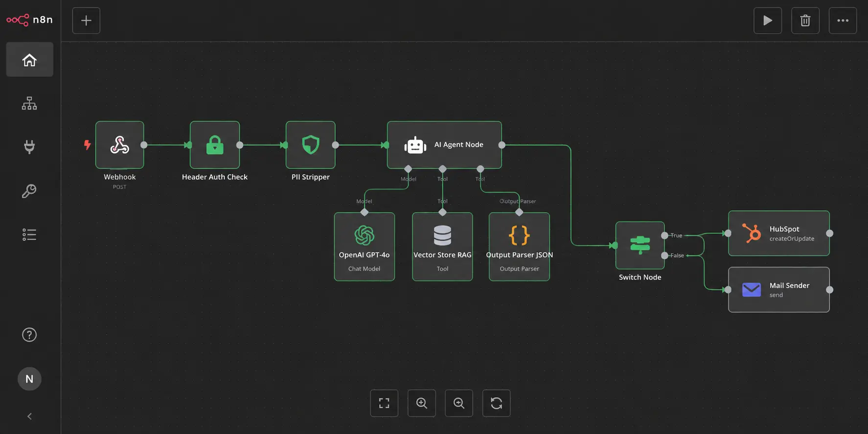Click the Webhook POST sublabel
The image size is (868, 434).
[x=119, y=187]
